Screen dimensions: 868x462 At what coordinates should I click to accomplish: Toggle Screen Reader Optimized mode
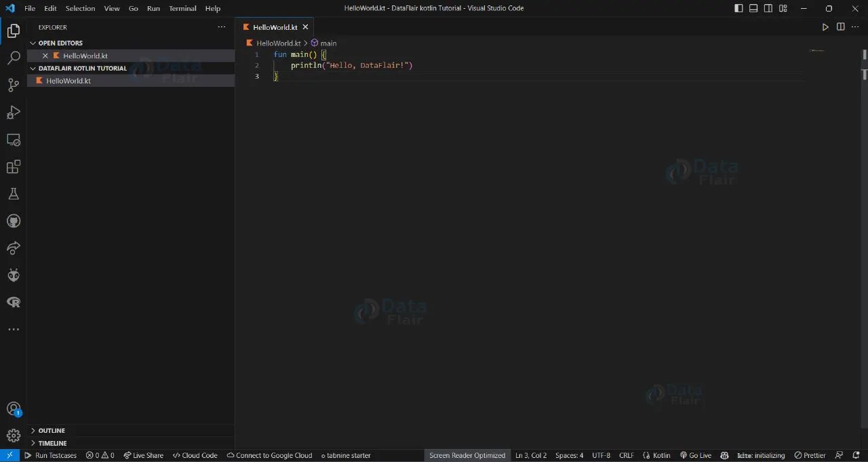(467, 455)
